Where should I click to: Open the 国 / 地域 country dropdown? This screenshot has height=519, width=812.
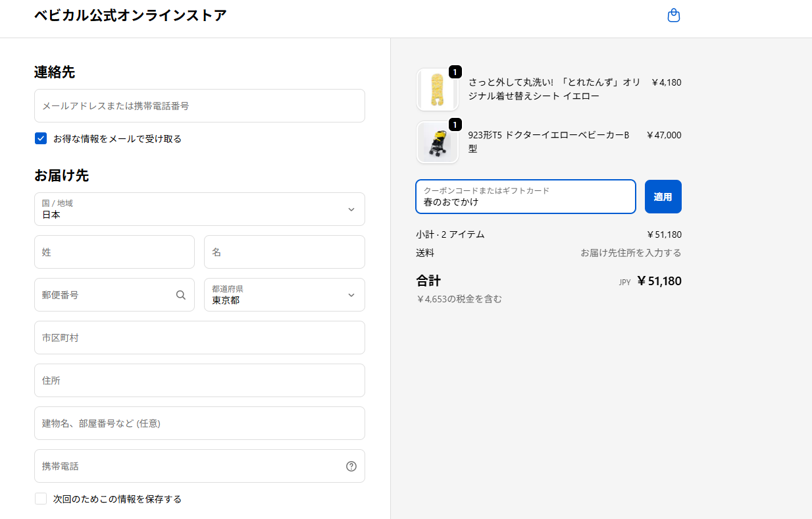[199, 209]
